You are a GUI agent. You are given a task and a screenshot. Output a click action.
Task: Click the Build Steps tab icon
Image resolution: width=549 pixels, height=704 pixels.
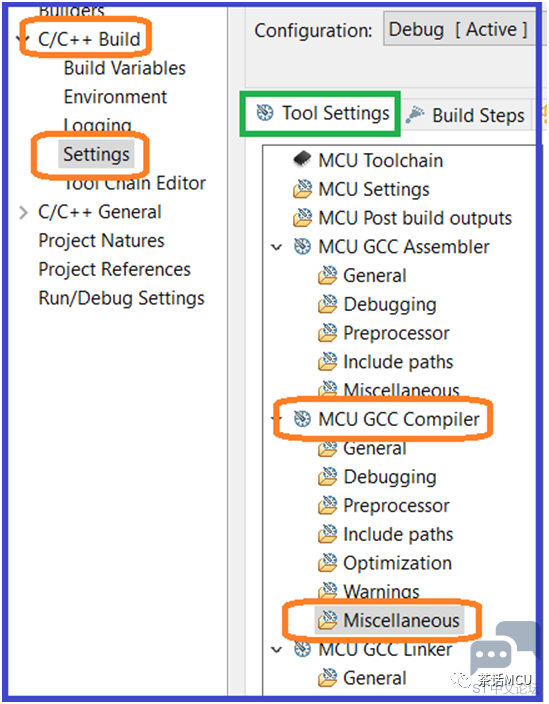[415, 115]
